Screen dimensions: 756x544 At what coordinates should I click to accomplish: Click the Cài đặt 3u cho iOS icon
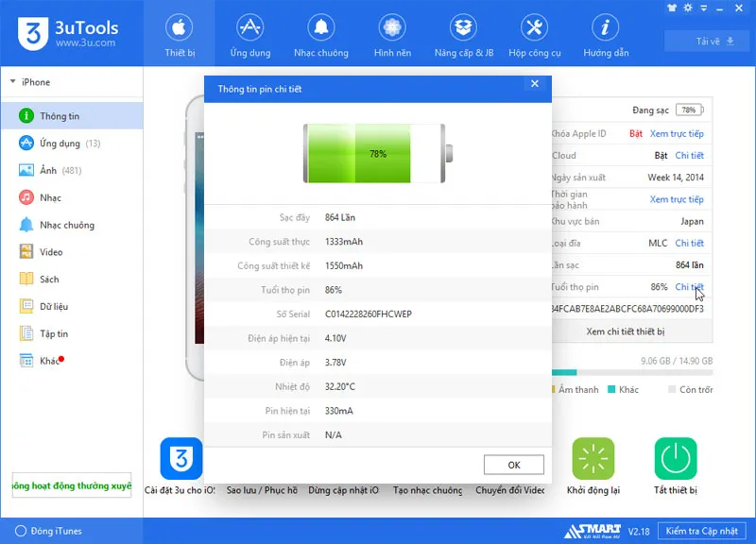point(181,458)
